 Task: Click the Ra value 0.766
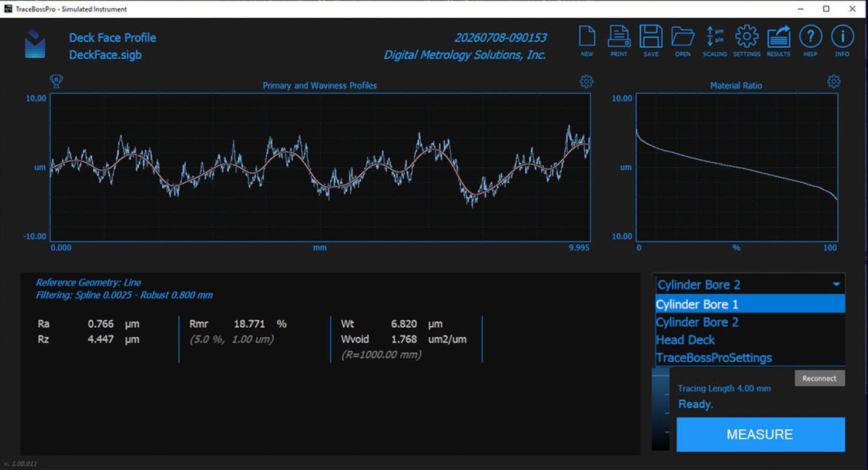point(100,324)
